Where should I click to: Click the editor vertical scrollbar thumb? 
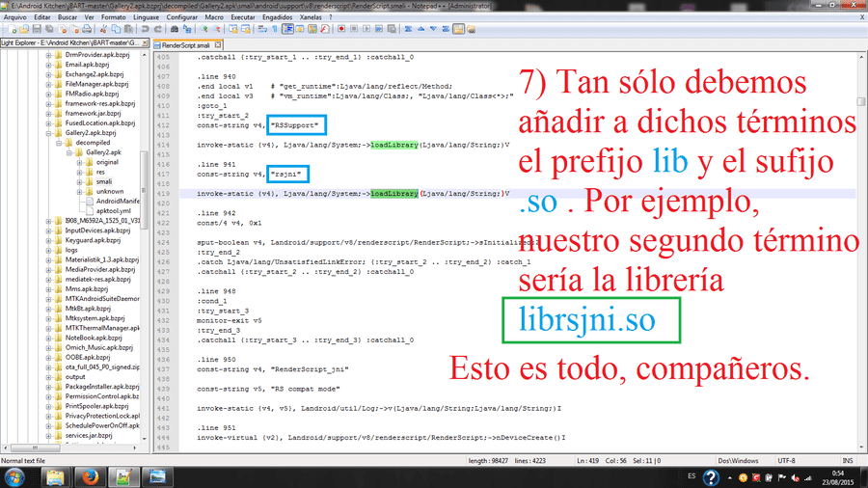pyautogui.click(x=861, y=102)
